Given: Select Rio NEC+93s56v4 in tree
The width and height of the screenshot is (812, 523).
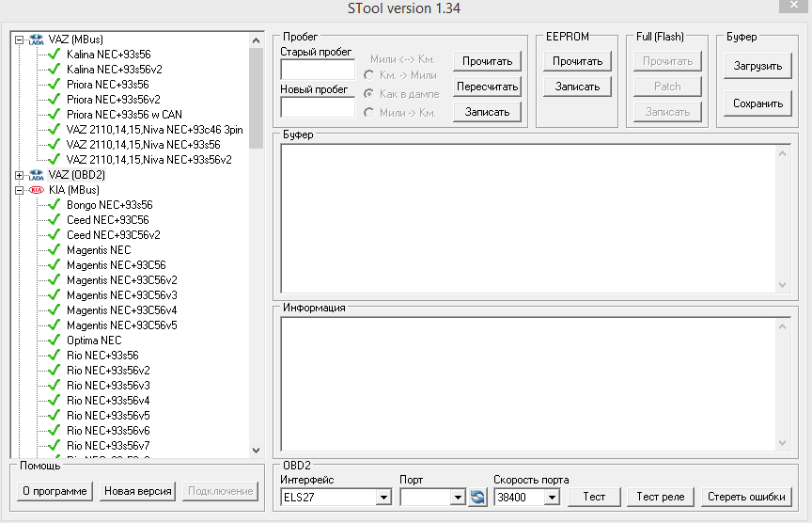Looking at the screenshot, I should click(108, 400).
